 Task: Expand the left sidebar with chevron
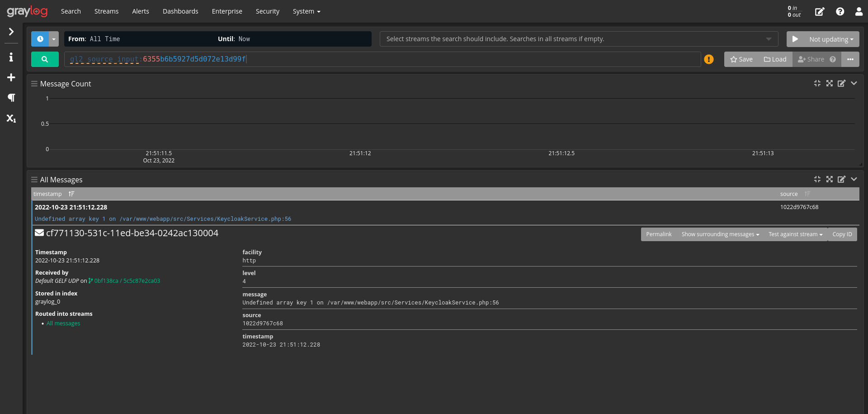pyautogui.click(x=11, y=32)
